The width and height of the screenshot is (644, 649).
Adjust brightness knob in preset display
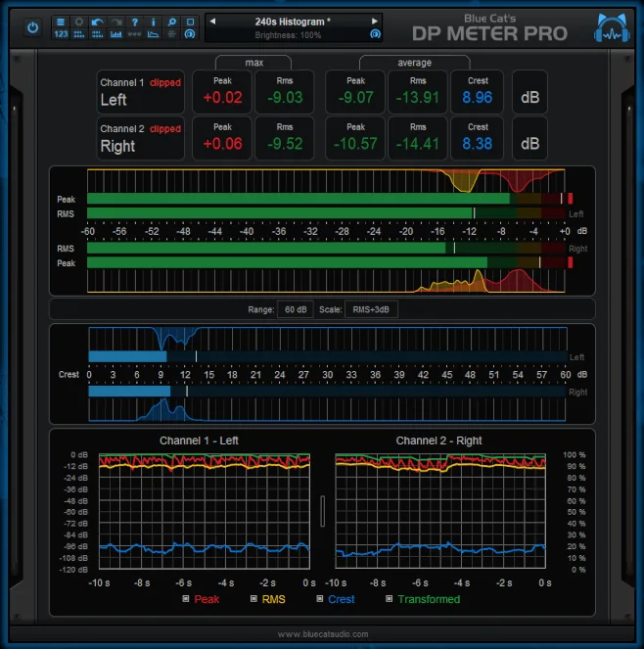(375, 34)
